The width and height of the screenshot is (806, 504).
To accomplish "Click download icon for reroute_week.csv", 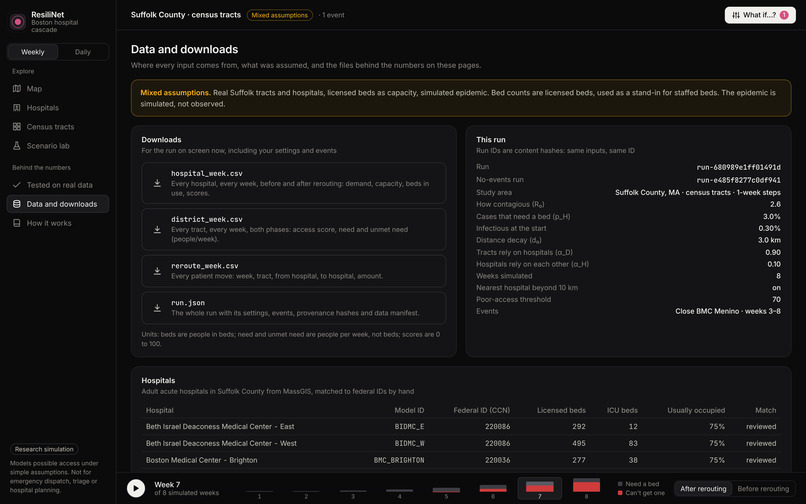I will [x=157, y=271].
